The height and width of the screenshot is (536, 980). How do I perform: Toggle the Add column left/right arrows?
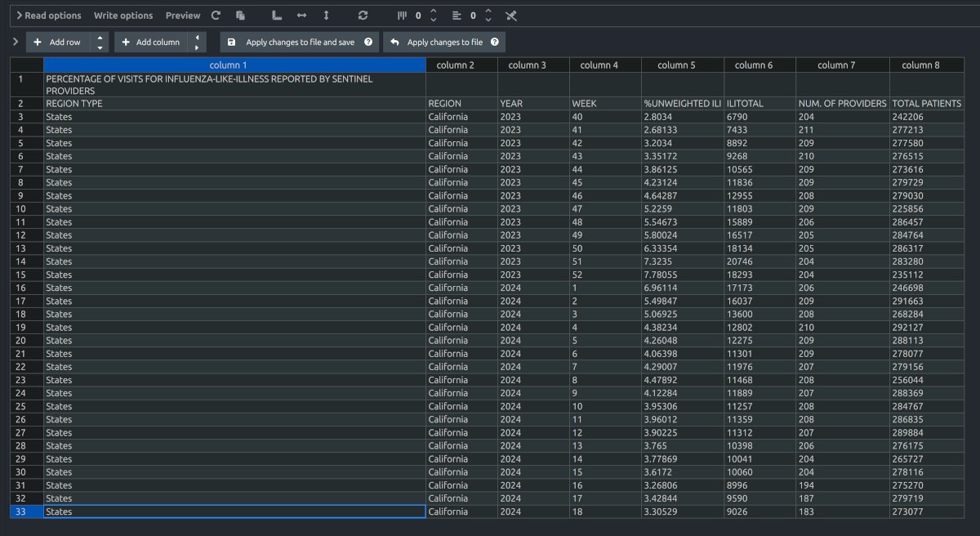click(197, 42)
